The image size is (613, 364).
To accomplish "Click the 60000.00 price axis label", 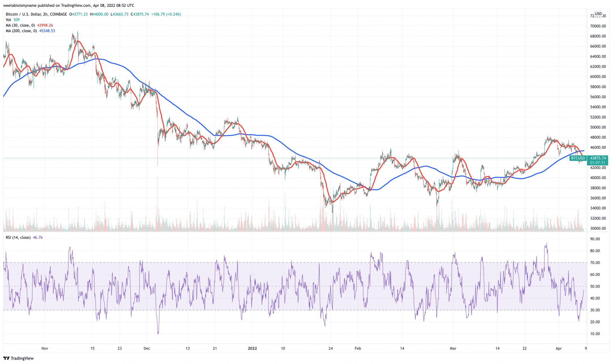I will [598, 77].
